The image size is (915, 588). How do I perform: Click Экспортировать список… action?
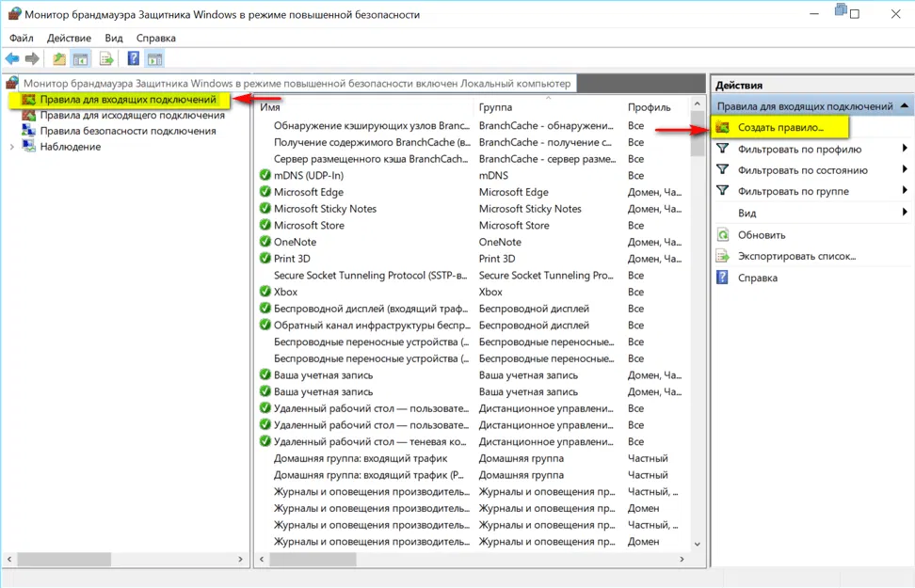pyautogui.click(x=796, y=256)
